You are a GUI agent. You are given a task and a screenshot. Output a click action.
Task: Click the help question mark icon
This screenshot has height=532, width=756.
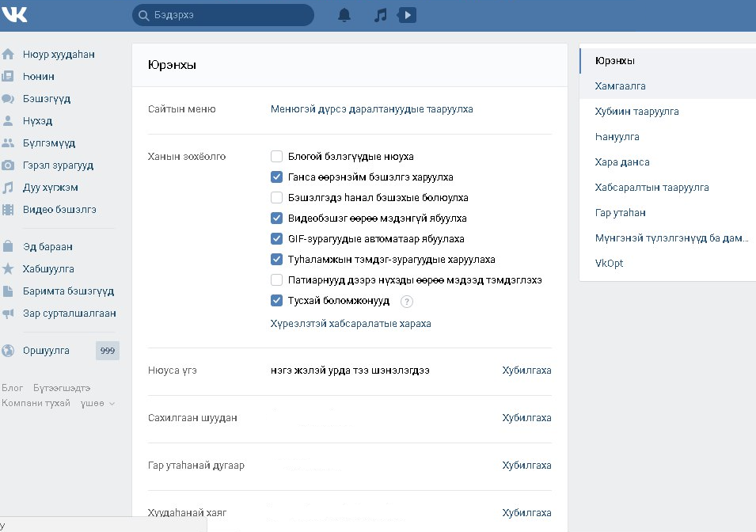(407, 302)
